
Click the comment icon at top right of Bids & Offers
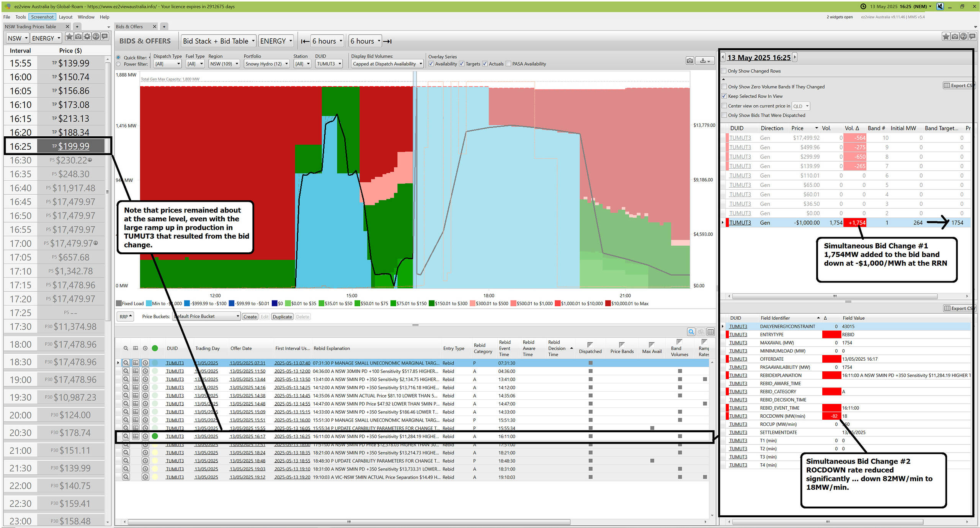click(x=972, y=37)
